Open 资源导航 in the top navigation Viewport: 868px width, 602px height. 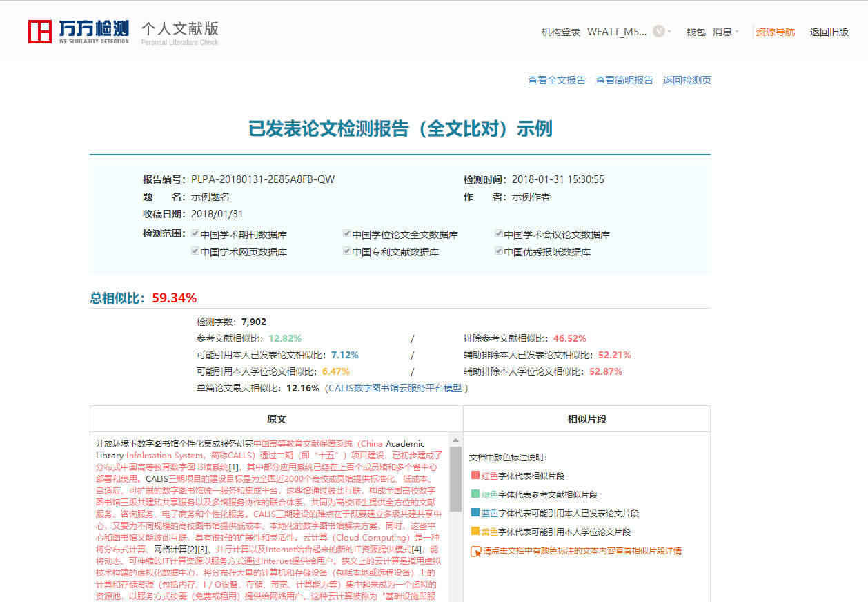776,32
